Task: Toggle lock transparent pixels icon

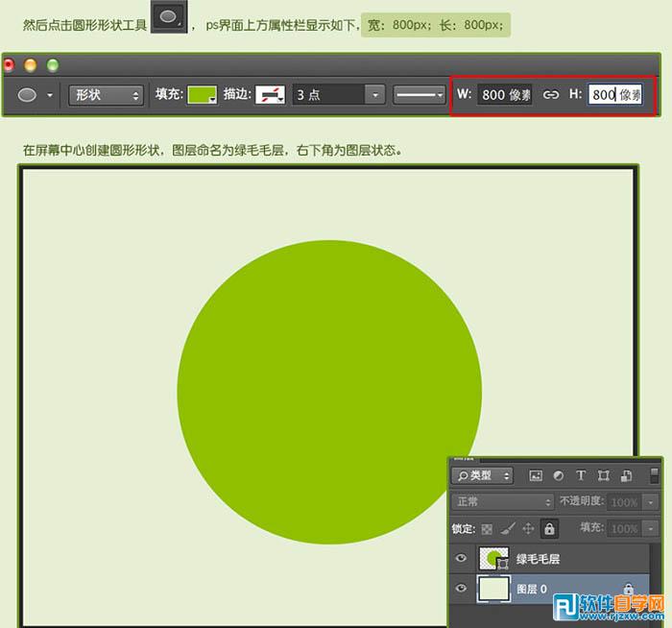Action: 487,529
